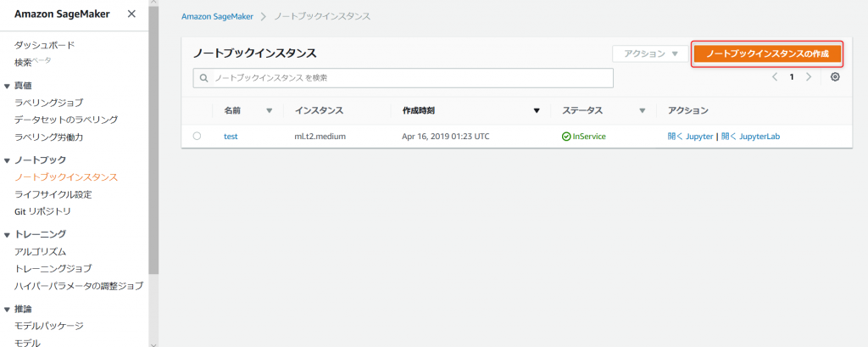Click the sidebar vertical scrollbar
This screenshot has height=347, width=868.
pos(154,138)
